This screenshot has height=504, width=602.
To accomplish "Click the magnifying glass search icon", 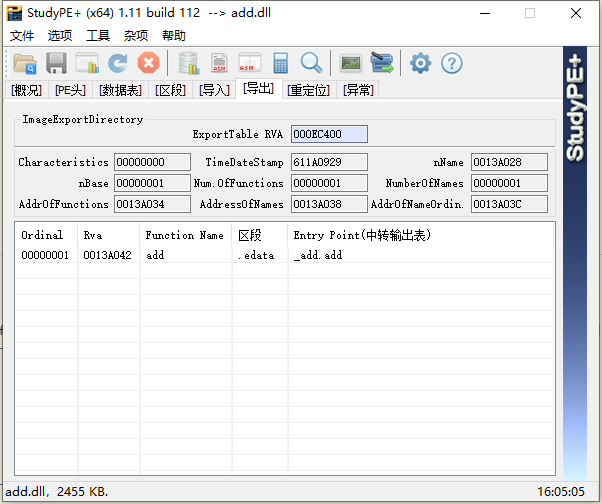I will pyautogui.click(x=311, y=63).
